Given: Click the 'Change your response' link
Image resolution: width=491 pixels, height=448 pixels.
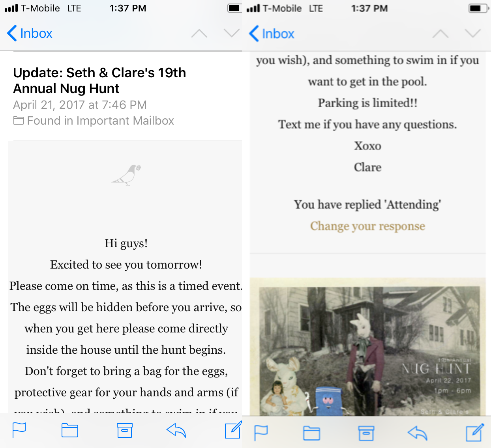Looking at the screenshot, I should click(367, 226).
